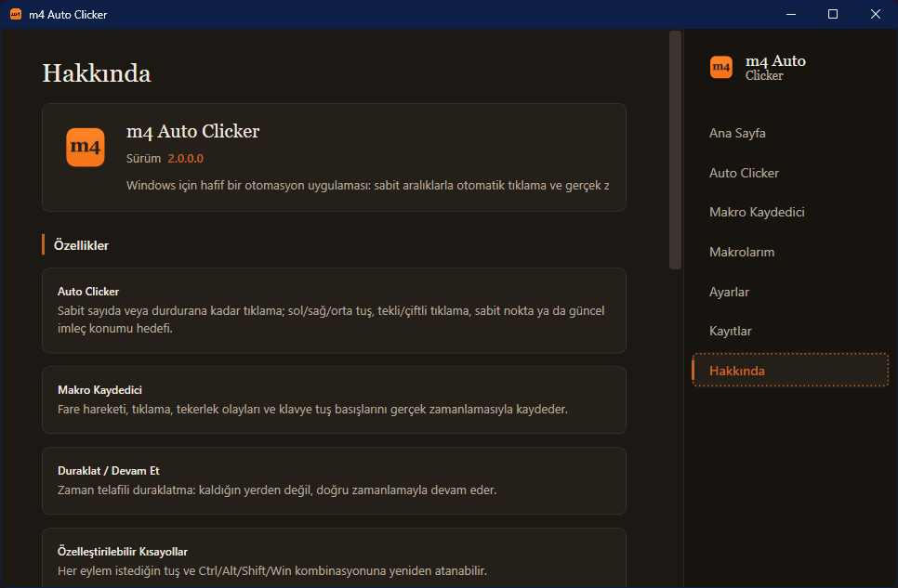Click the Makro Kaydedici feature card title
This screenshot has height=588, width=898.
click(x=99, y=390)
